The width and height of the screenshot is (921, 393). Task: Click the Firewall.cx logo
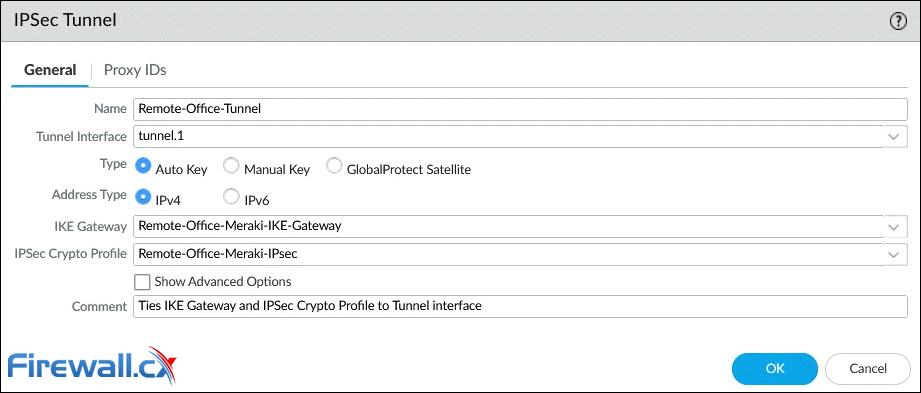[x=92, y=367]
